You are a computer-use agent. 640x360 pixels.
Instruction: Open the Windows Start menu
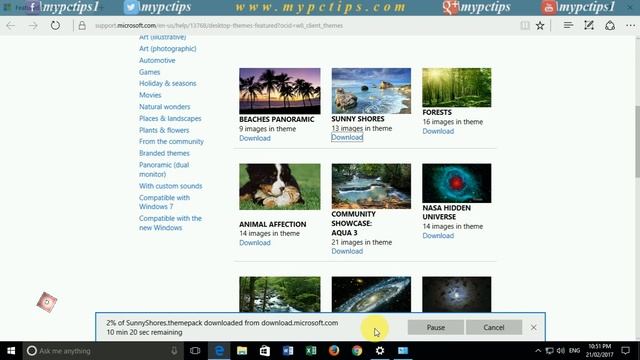click(x=11, y=351)
